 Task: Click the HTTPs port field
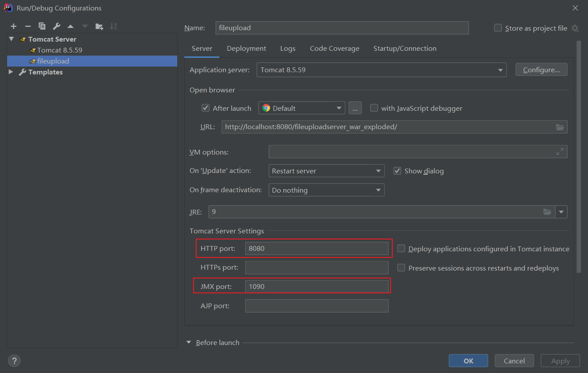click(x=317, y=267)
